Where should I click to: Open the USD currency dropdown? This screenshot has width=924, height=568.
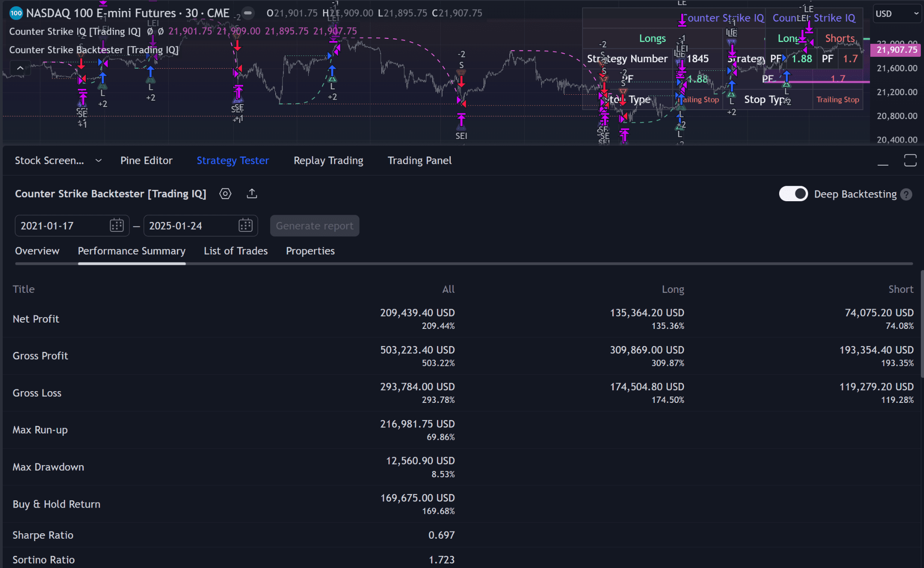(897, 14)
